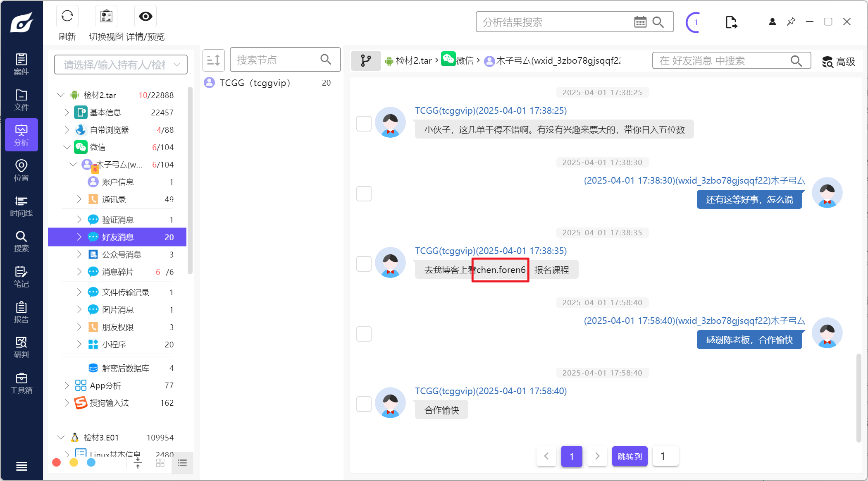Expand the 通讯录 tree node
The width and height of the screenshot is (868, 481).
[79, 199]
